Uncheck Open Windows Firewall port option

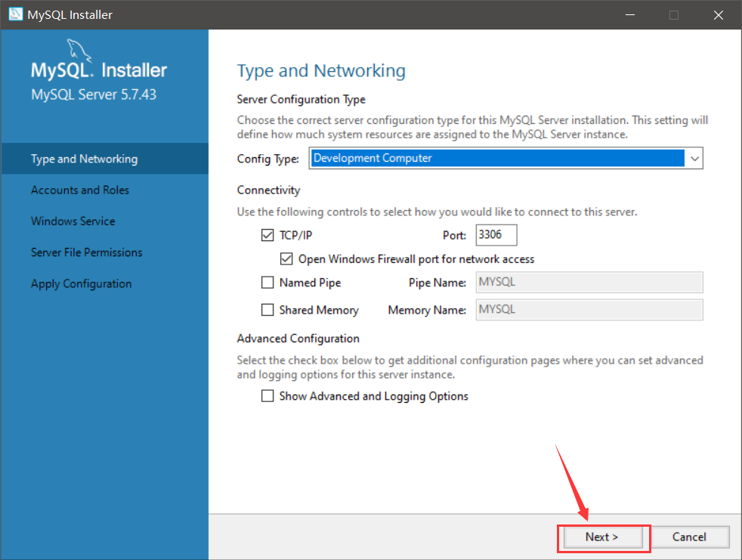(x=286, y=259)
